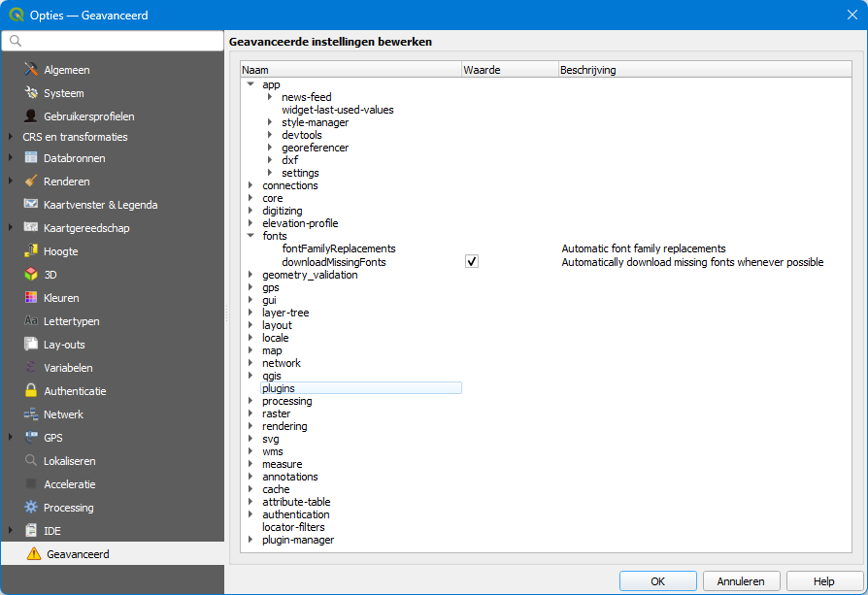Open the Algemeen settings icon
The width and height of the screenshot is (868, 595).
coord(31,70)
